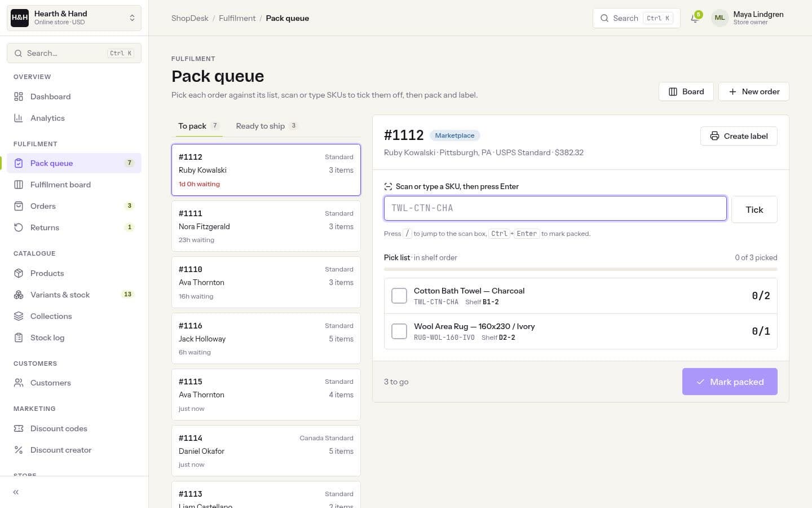Click the Mark packed button
This screenshot has height=508, width=812.
coord(730,382)
